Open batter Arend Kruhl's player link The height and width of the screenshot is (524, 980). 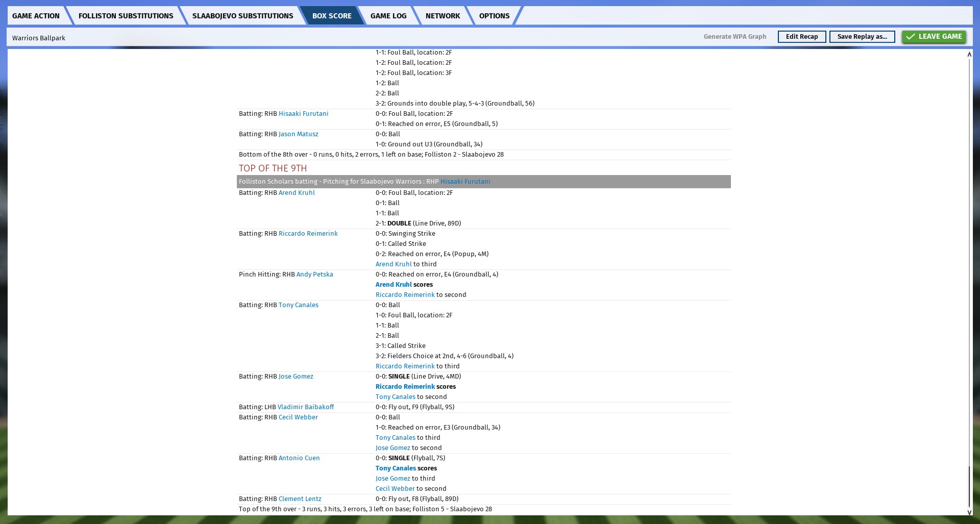pos(297,193)
